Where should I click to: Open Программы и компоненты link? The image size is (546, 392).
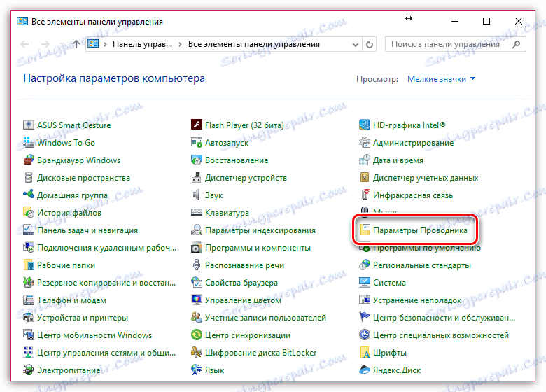258,248
